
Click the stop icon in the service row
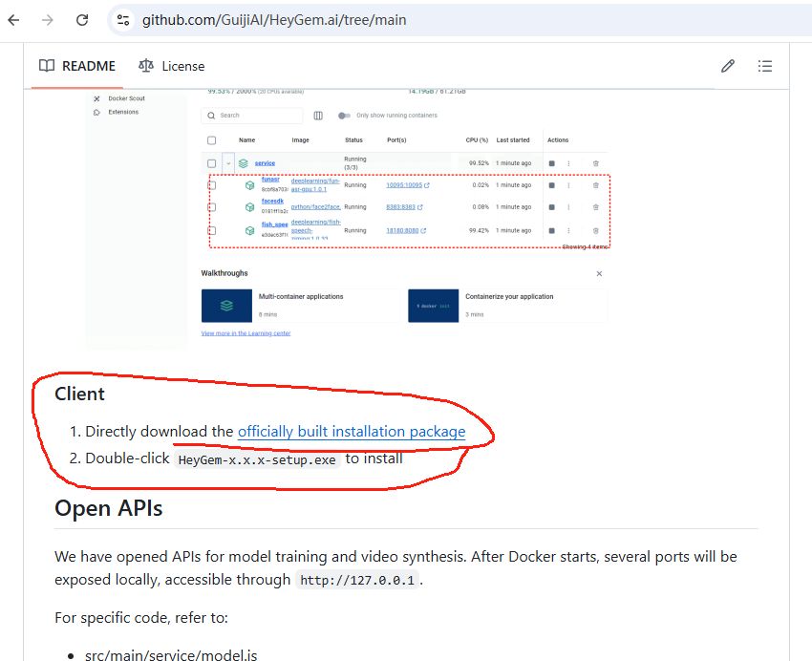[551, 163]
